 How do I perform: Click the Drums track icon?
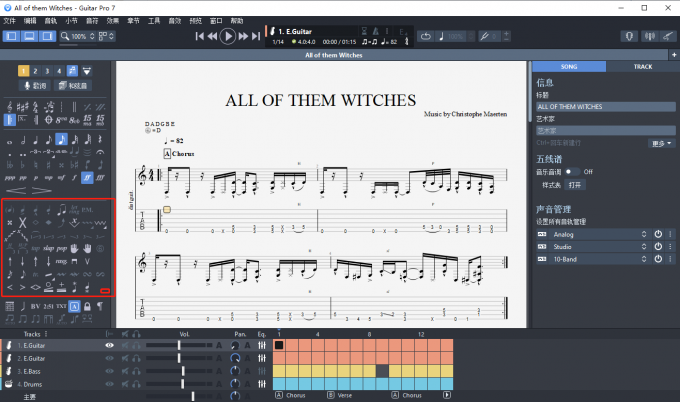coord(9,384)
